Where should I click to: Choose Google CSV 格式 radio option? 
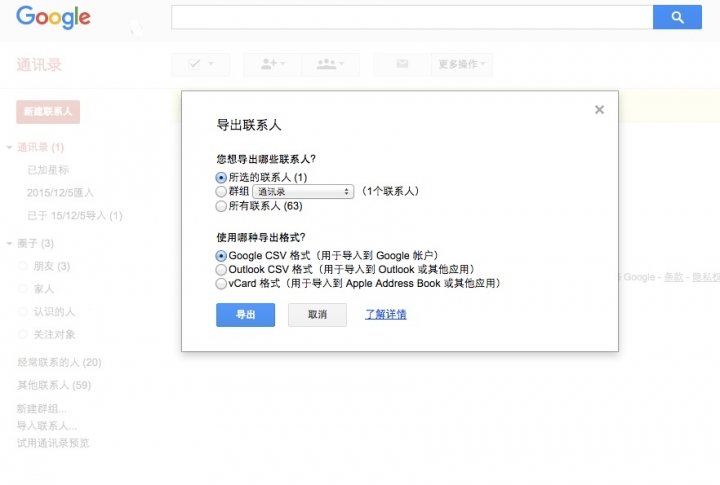pos(221,256)
